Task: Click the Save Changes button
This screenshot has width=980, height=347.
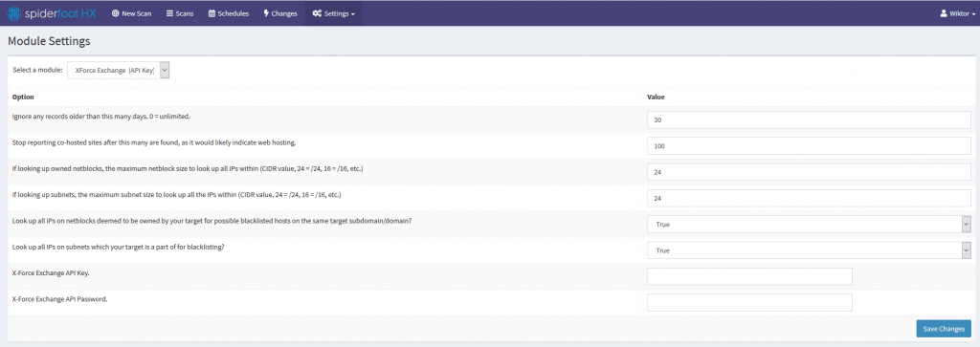Action: (x=944, y=328)
